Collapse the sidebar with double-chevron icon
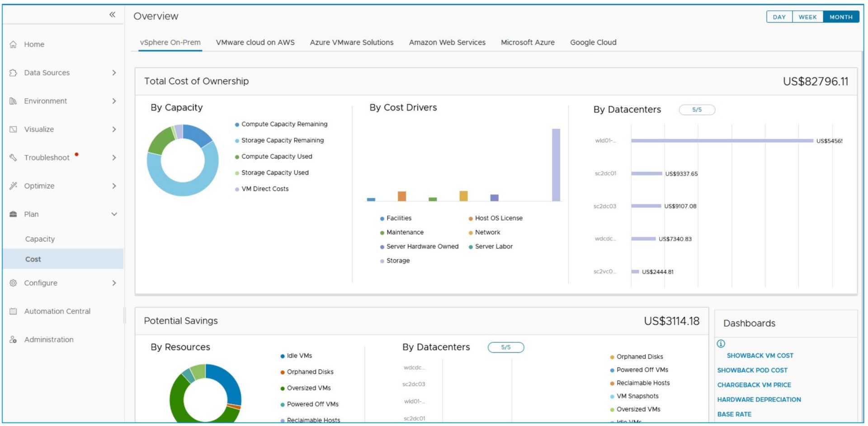 pos(112,15)
